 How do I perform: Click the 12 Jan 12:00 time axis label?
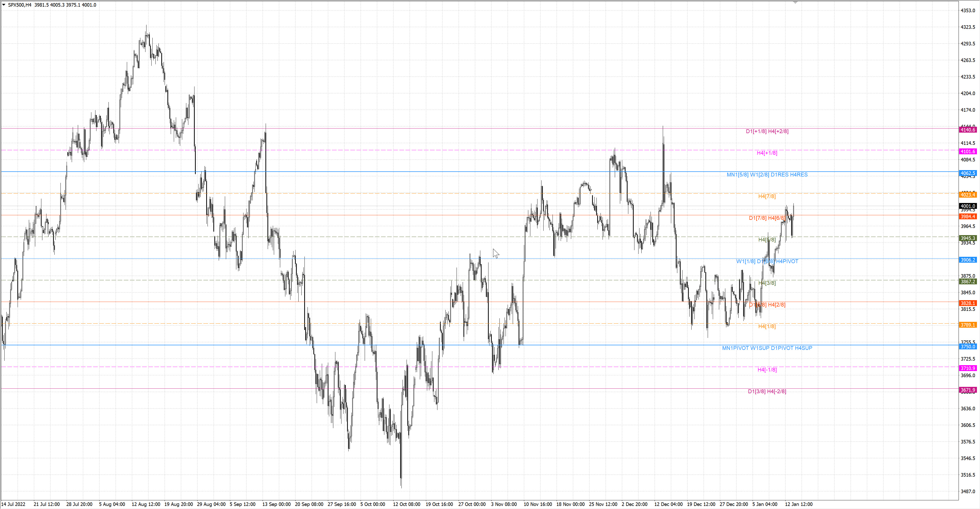(799, 504)
